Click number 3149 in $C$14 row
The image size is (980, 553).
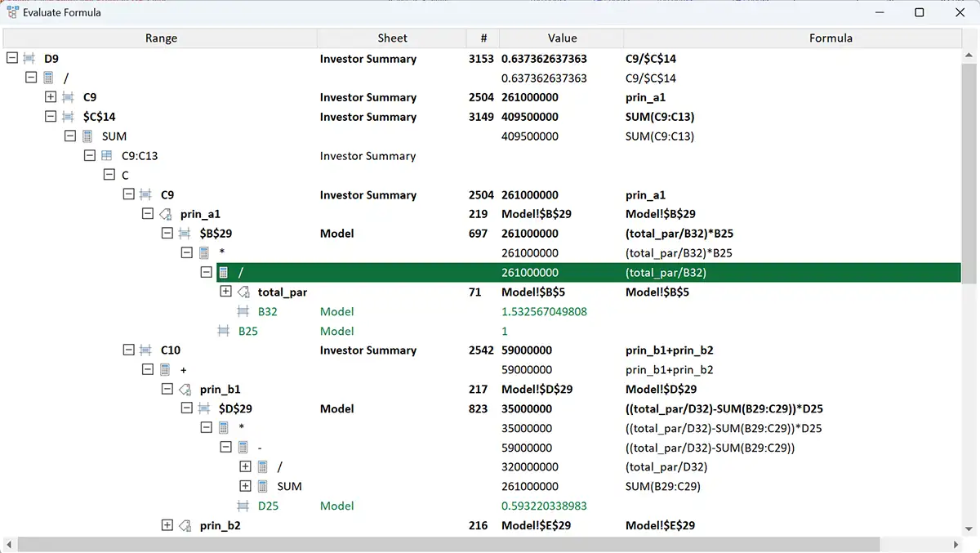pos(482,117)
